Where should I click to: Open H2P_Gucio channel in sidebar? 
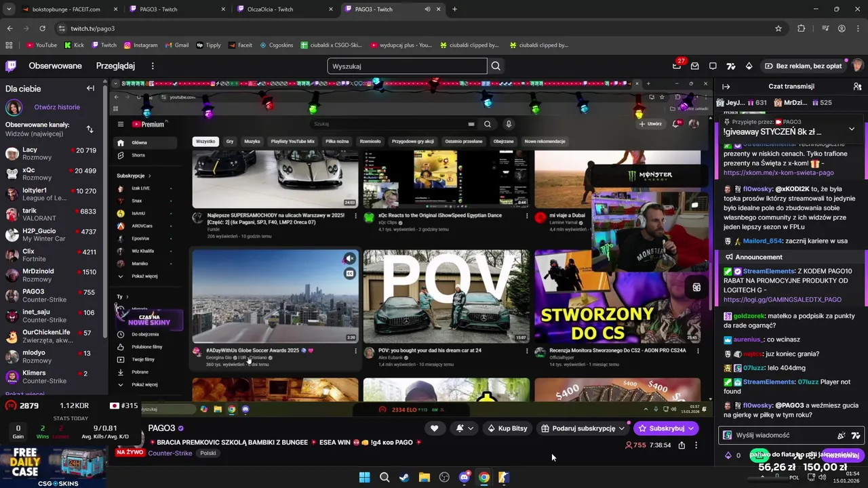(x=52, y=235)
